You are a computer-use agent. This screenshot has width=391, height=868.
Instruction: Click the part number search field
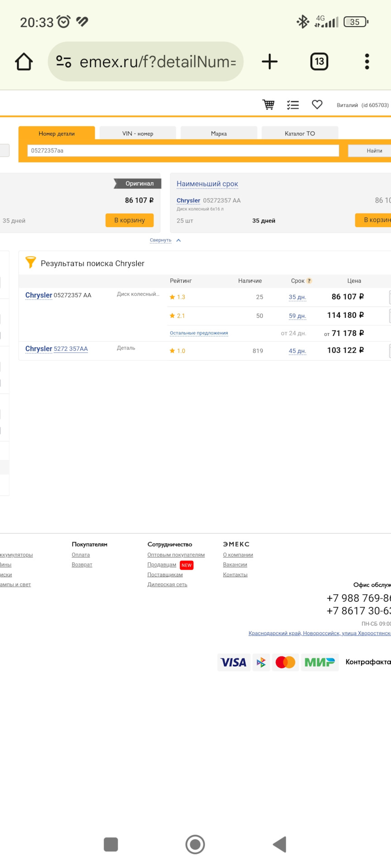pyautogui.click(x=183, y=151)
